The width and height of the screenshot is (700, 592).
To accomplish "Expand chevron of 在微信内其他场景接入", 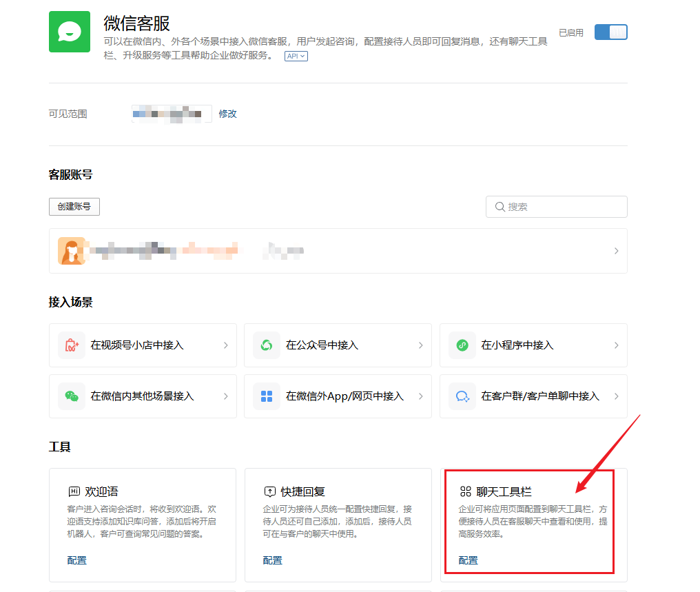I will click(225, 396).
